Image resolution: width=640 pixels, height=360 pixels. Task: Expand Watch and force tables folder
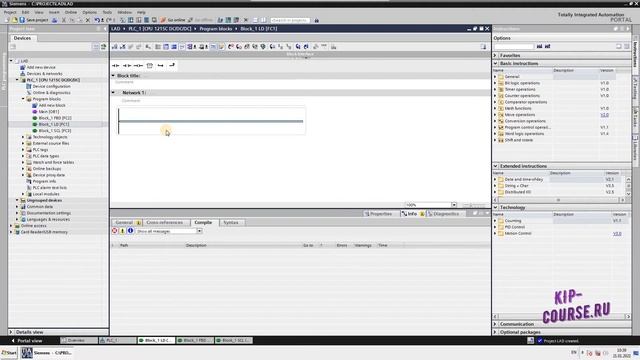[23, 162]
